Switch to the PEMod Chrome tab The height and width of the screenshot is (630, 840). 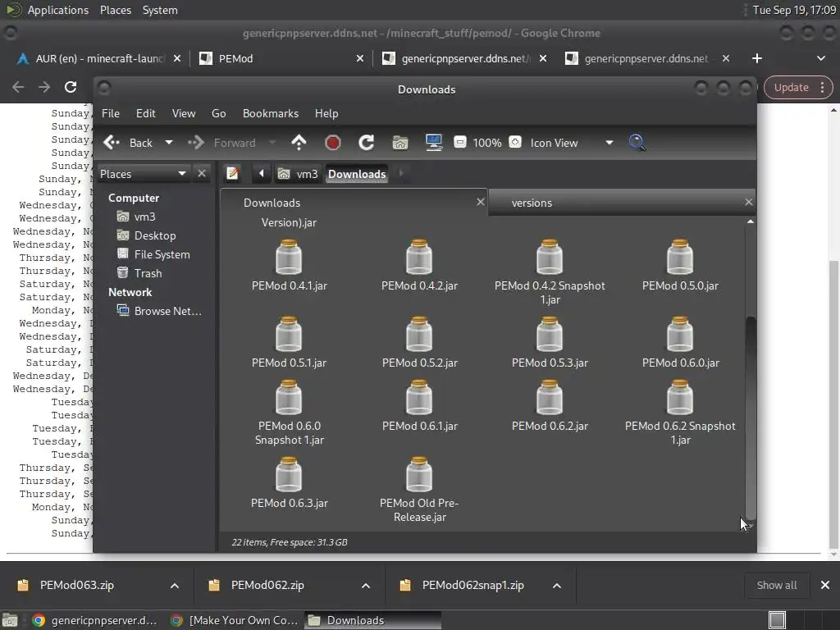point(281,58)
